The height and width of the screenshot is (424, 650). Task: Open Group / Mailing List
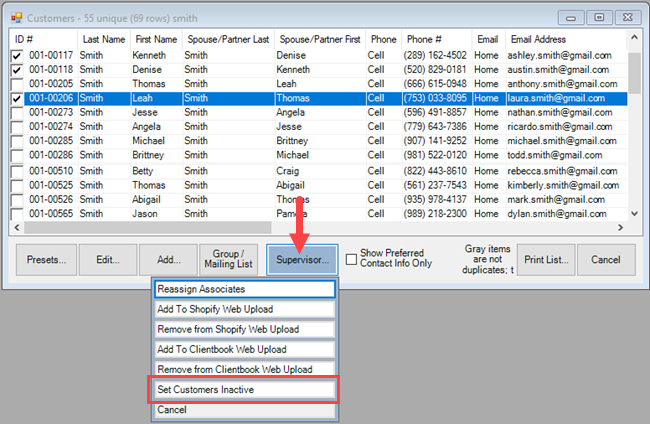(x=229, y=259)
